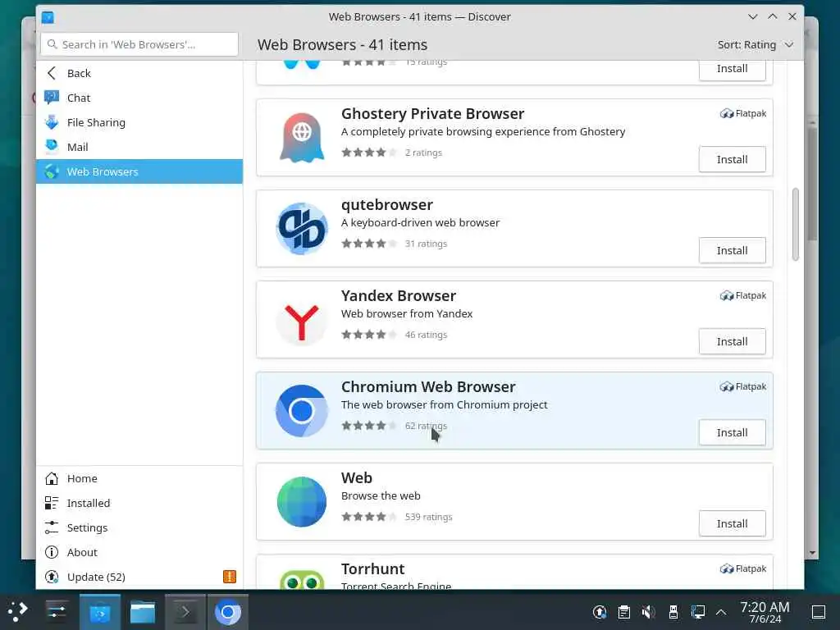Click Ghostery's four-star rating

(369, 153)
